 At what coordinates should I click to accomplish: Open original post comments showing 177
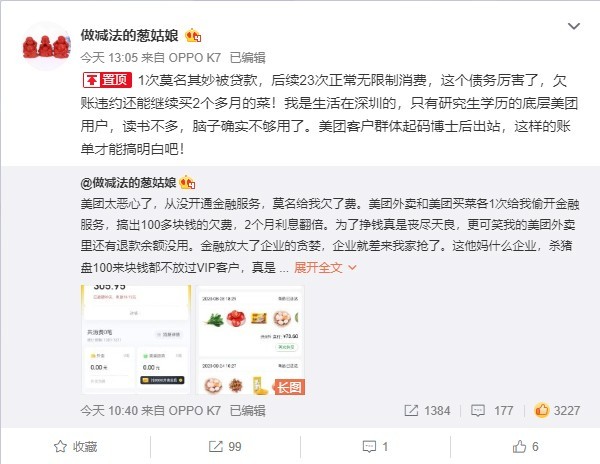(x=492, y=411)
